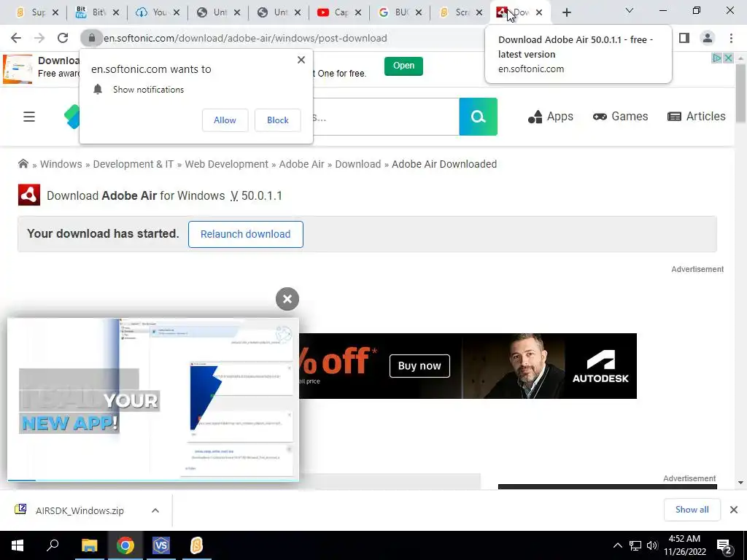Screen dimensions: 747x560
Task: Close the floating video ad
Action: pos(287,299)
